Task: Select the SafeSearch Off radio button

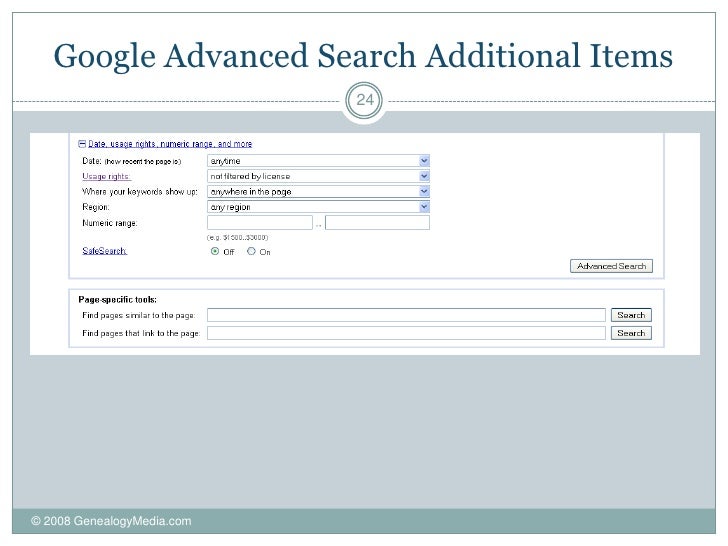Action: (x=215, y=251)
